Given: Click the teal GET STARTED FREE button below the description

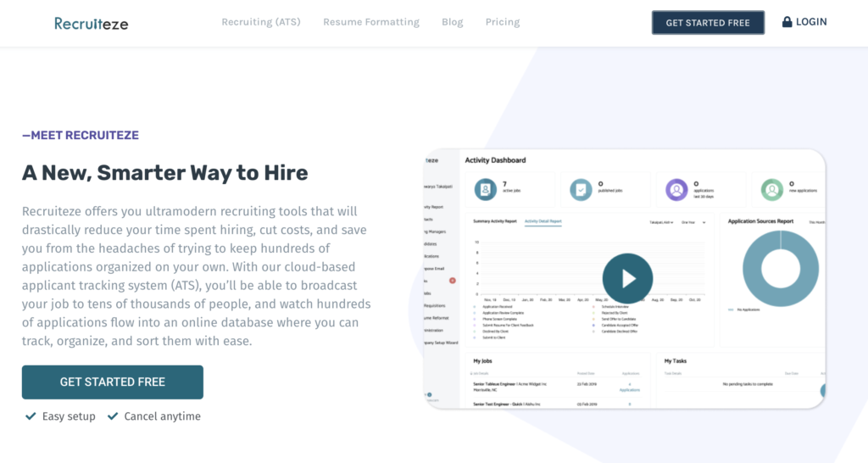Looking at the screenshot, I should (x=113, y=382).
